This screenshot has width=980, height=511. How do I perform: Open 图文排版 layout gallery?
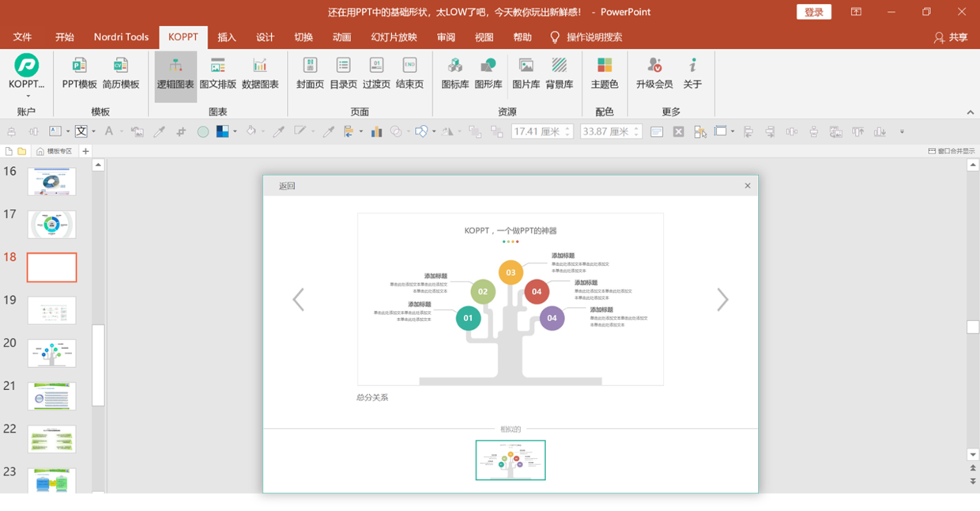coord(217,73)
